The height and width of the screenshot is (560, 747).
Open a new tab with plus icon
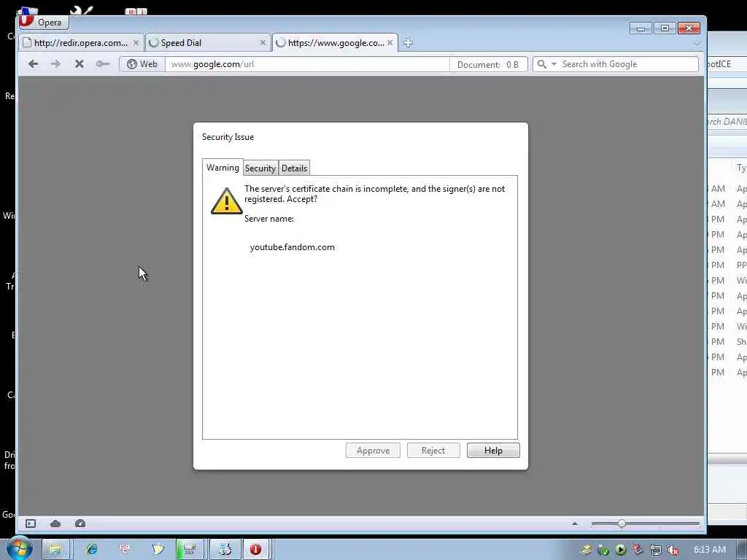point(408,43)
